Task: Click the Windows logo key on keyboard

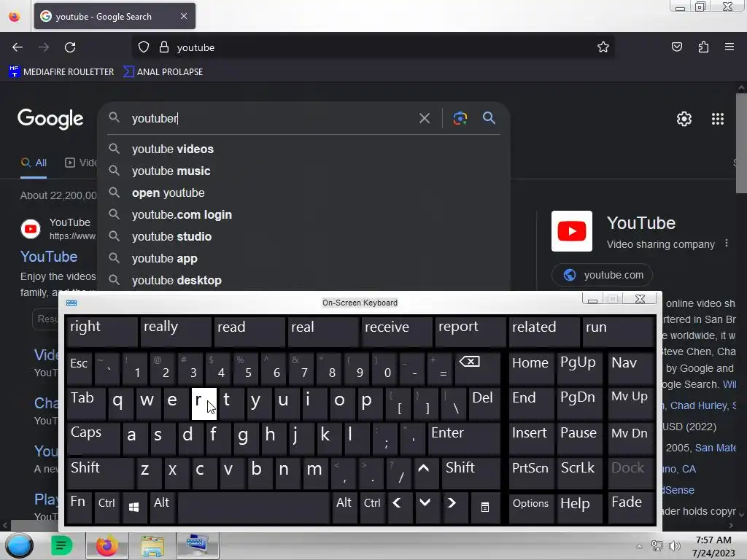Action: 134,507
